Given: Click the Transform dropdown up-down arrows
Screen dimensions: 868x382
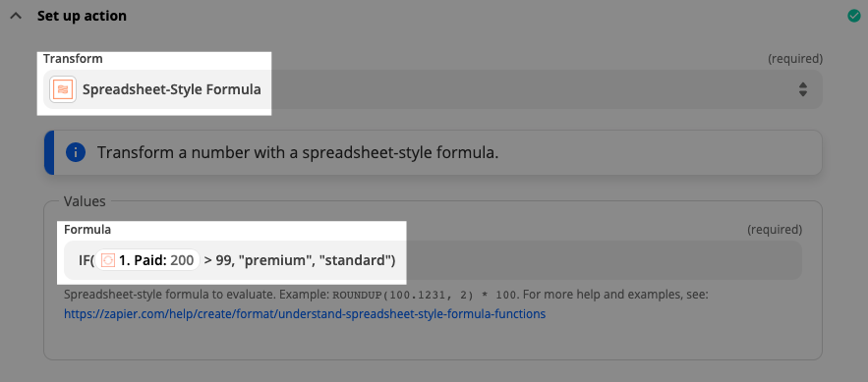Looking at the screenshot, I should point(803,89).
